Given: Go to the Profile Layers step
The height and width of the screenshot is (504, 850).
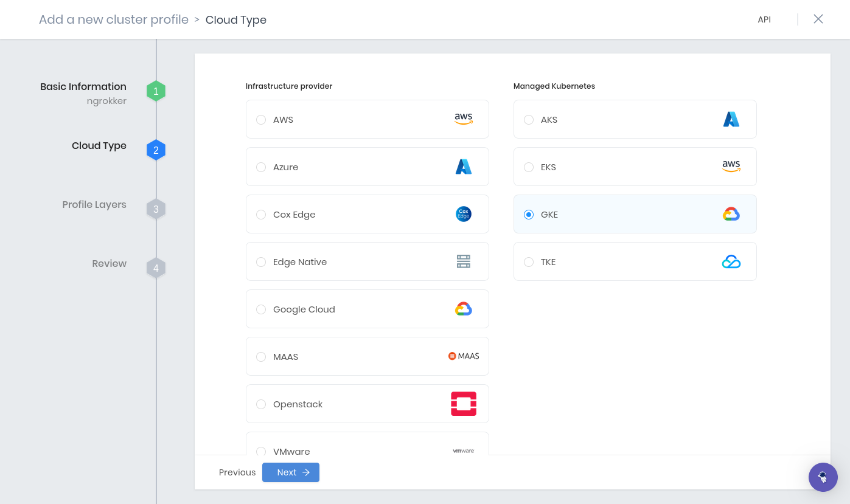Looking at the screenshot, I should point(94,204).
